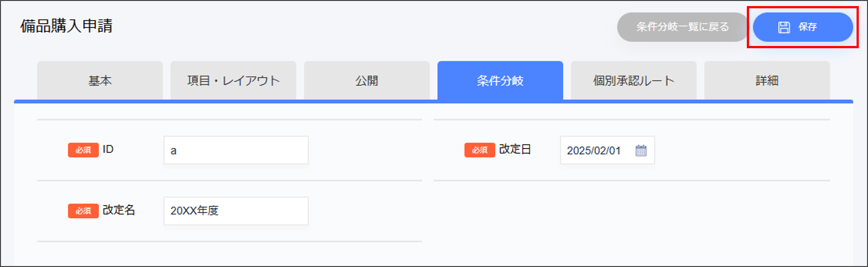
Task: Click the 必須 badge beside ID
Action: click(83, 150)
